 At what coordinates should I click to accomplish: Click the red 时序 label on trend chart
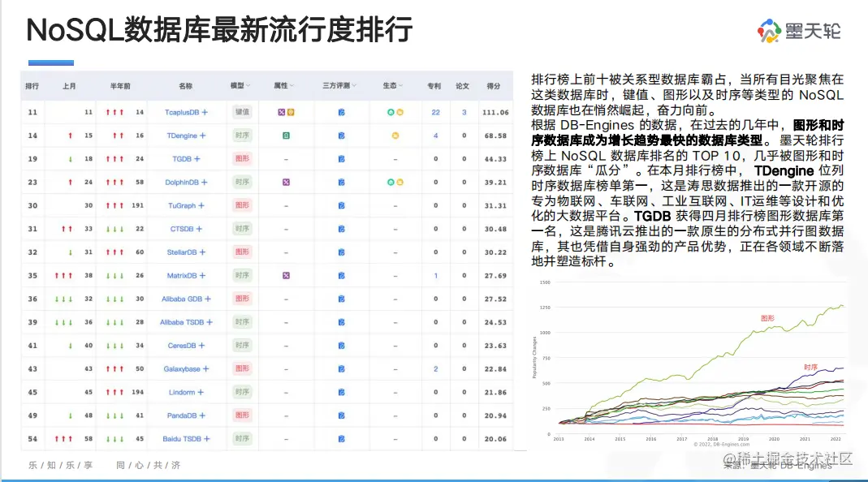pos(810,367)
